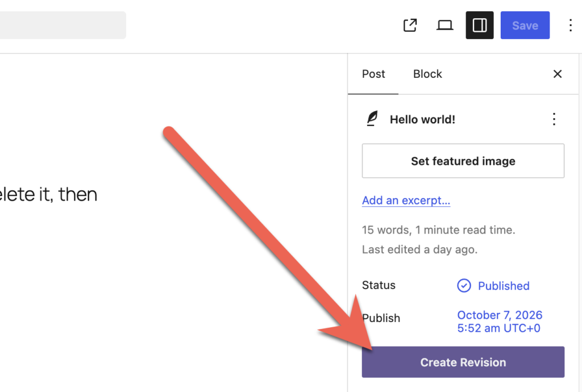Click the Publish label
582x392 pixels.
pyautogui.click(x=381, y=318)
